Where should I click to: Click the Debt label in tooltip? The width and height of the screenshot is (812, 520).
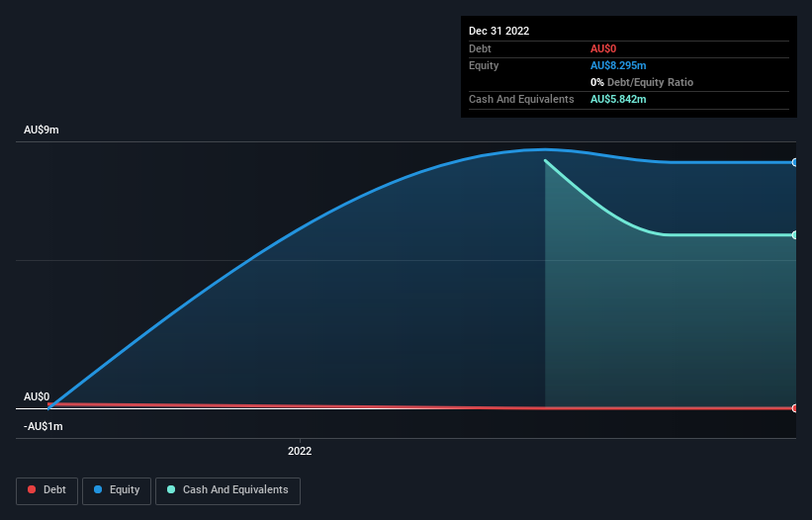[480, 48]
